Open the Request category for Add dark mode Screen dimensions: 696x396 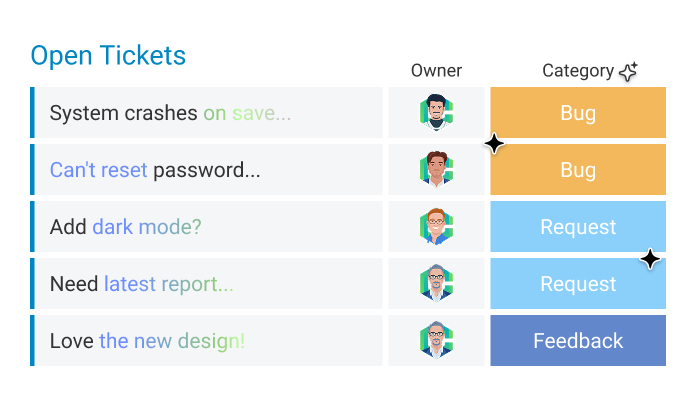pyautogui.click(x=578, y=226)
